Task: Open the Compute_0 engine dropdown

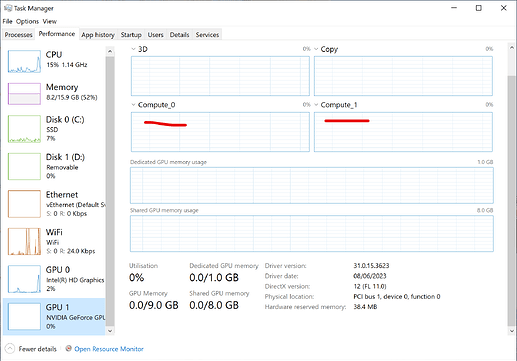Action: [133, 105]
